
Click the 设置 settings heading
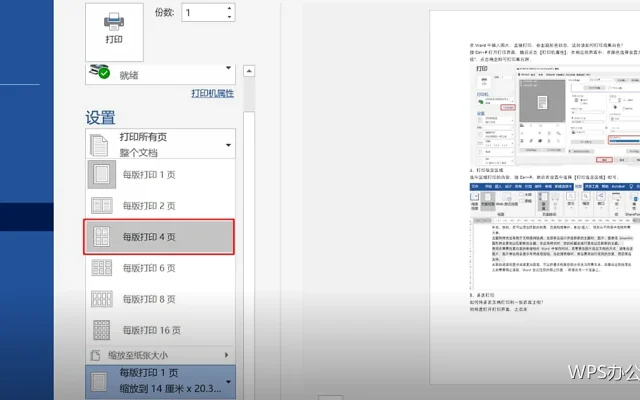[x=100, y=118]
